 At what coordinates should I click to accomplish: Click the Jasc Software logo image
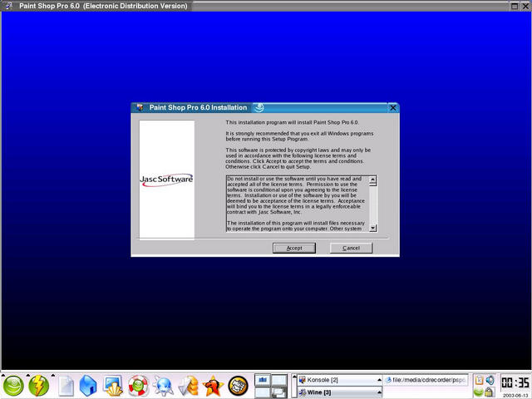point(166,180)
